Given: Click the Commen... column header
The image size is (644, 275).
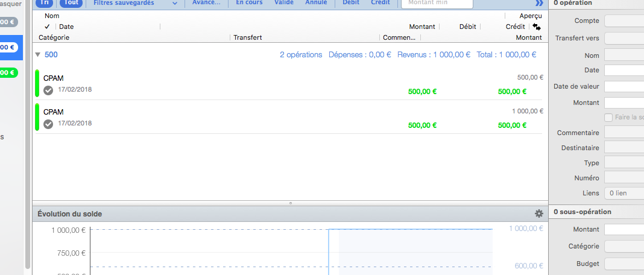Looking at the screenshot, I should coord(399,37).
